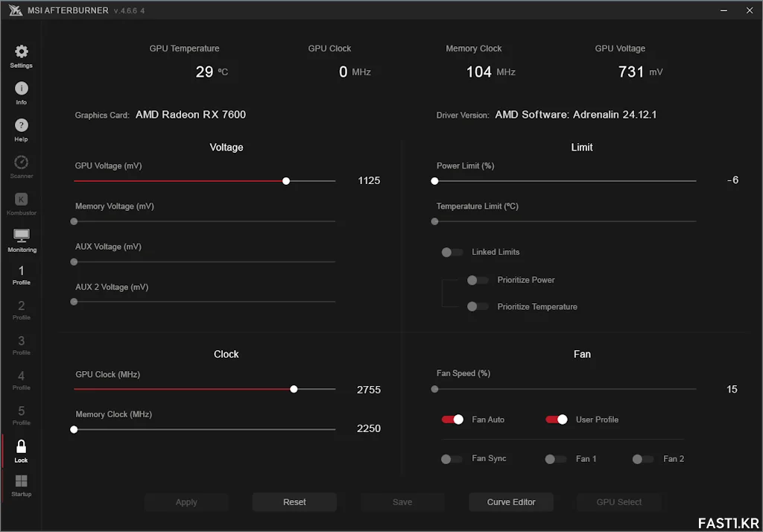The image size is (763, 532).
Task: Select Profile 1 in the sidebar
Action: [x=21, y=275]
